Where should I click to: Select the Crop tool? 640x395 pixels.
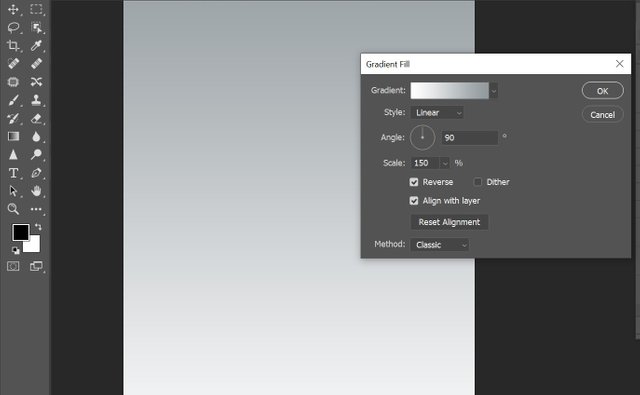point(13,45)
